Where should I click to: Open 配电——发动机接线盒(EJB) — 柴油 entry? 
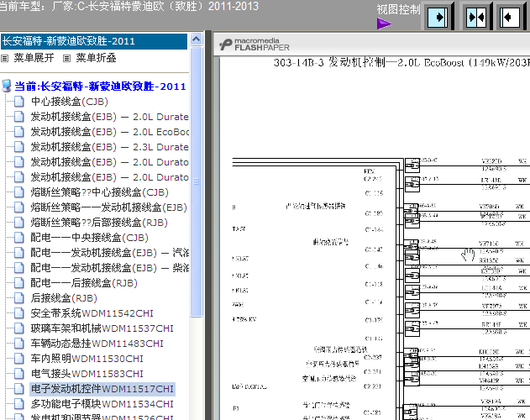pyautogui.click(x=109, y=267)
